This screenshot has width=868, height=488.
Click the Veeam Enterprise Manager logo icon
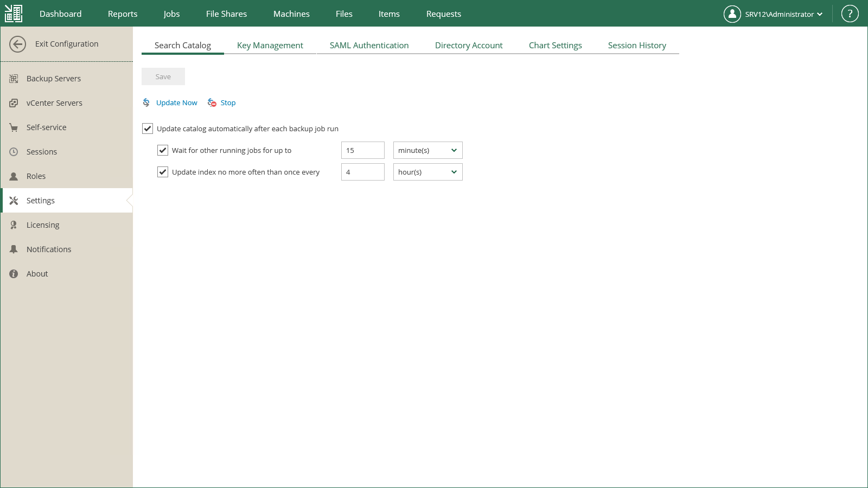(14, 14)
